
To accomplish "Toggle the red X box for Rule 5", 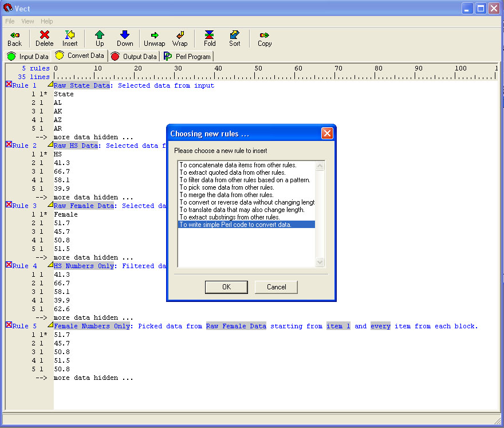I will (9, 325).
